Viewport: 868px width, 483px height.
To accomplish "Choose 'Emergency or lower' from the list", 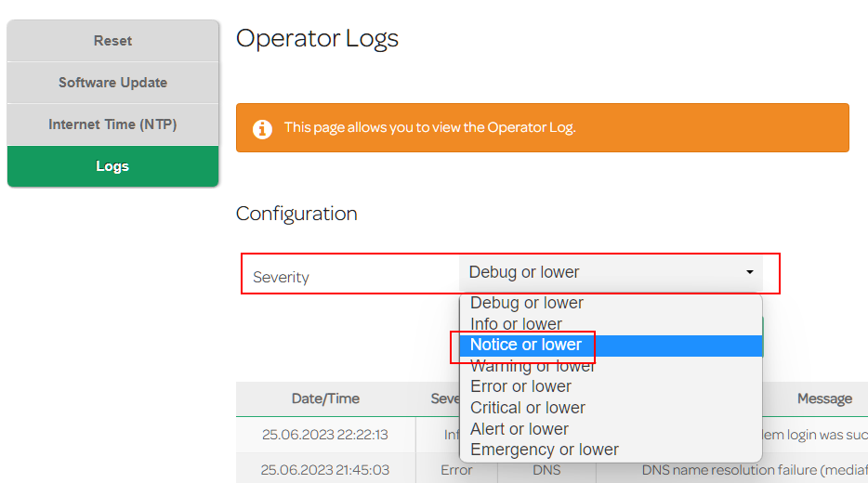I will 545,450.
